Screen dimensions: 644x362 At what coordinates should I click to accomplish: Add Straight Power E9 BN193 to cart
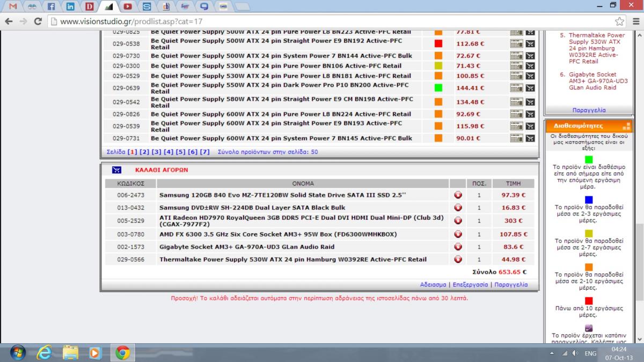(530, 126)
